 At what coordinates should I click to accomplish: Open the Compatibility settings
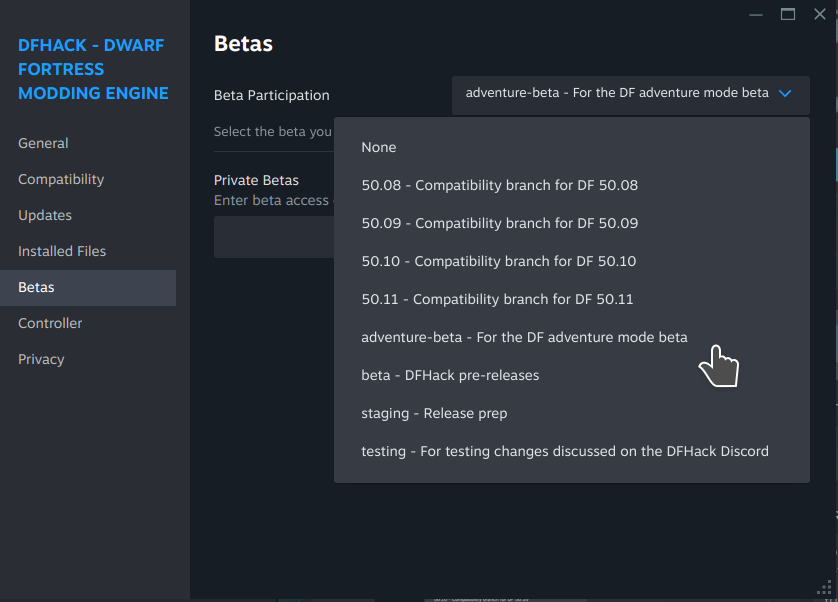point(61,179)
